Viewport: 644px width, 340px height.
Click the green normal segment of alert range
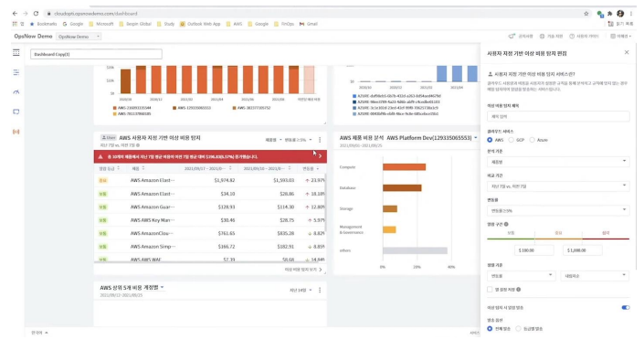pos(511,238)
